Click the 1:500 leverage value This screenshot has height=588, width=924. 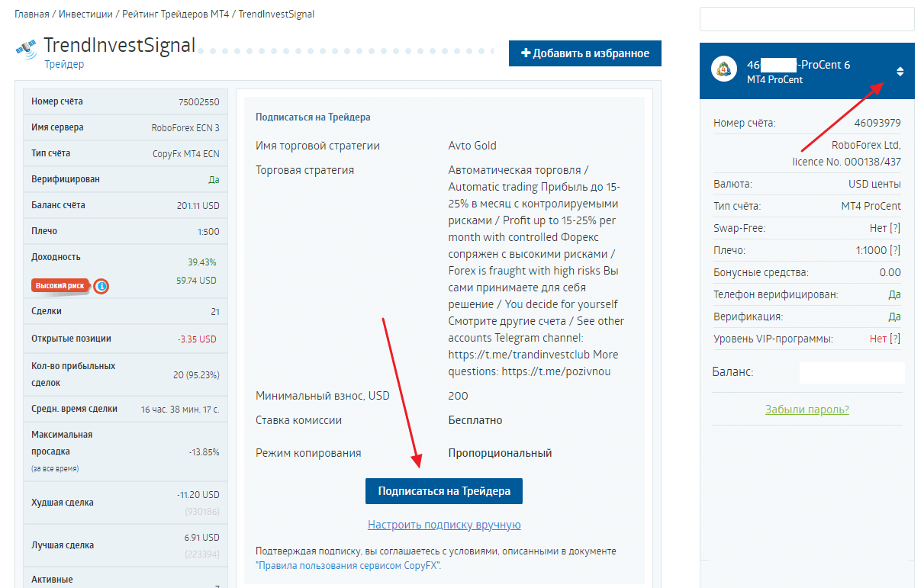(x=208, y=232)
